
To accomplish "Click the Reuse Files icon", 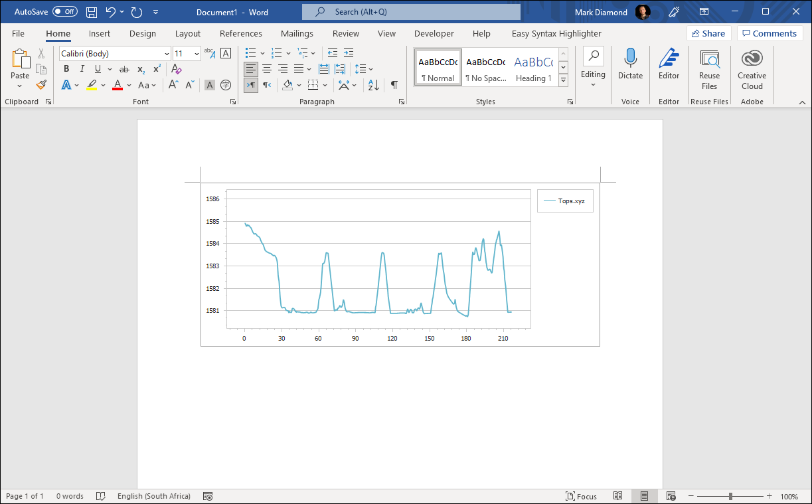I will tap(709, 68).
